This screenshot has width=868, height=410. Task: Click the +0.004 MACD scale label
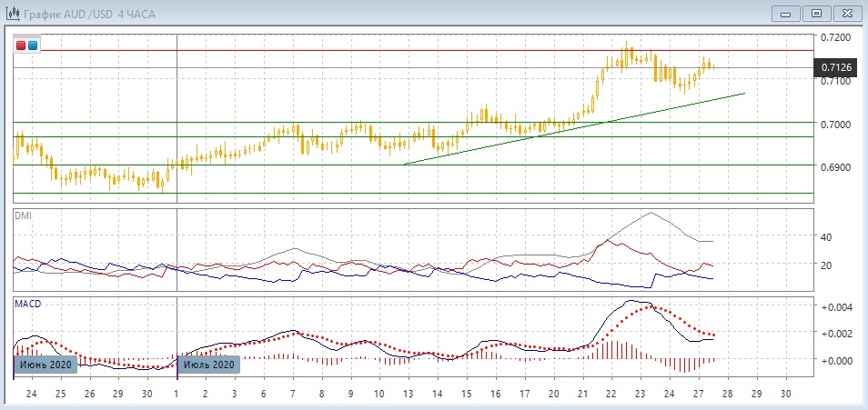[835, 307]
